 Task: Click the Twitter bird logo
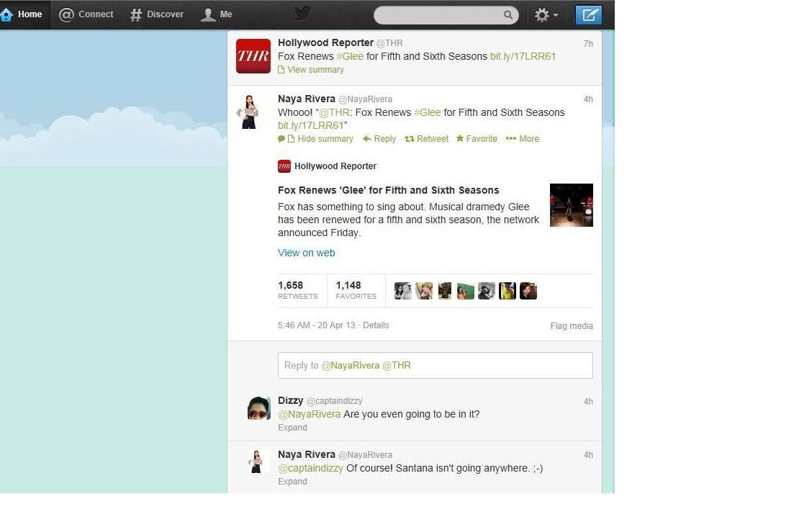(x=302, y=14)
